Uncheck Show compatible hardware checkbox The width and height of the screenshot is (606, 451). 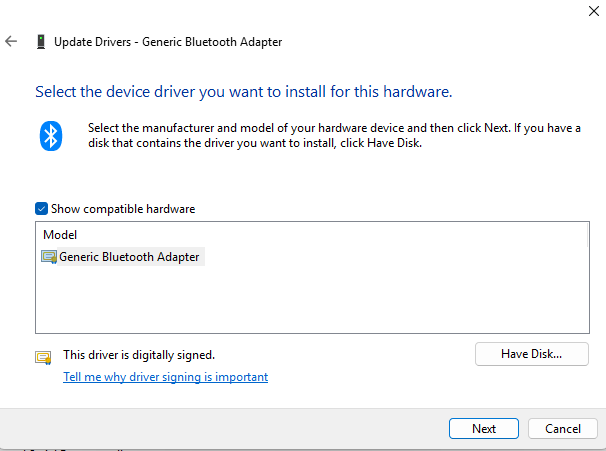point(41,209)
